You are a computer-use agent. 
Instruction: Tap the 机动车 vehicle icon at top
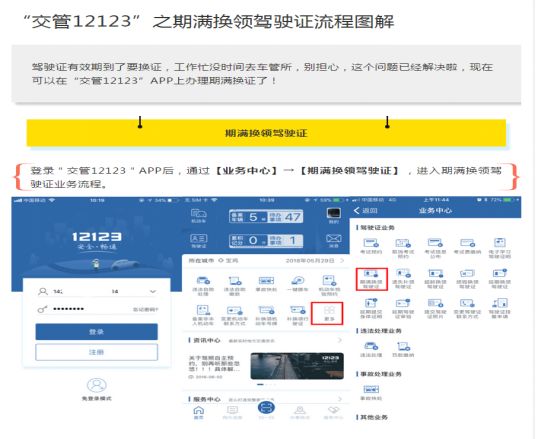199,216
